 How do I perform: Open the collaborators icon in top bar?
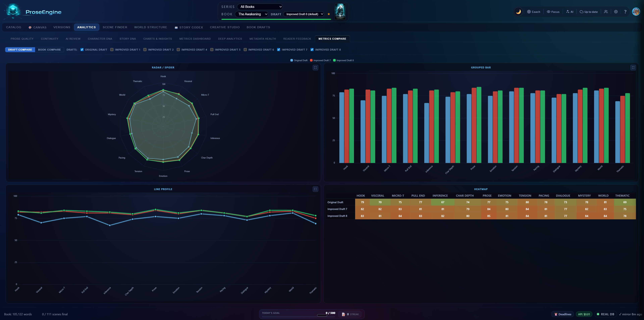(x=606, y=12)
